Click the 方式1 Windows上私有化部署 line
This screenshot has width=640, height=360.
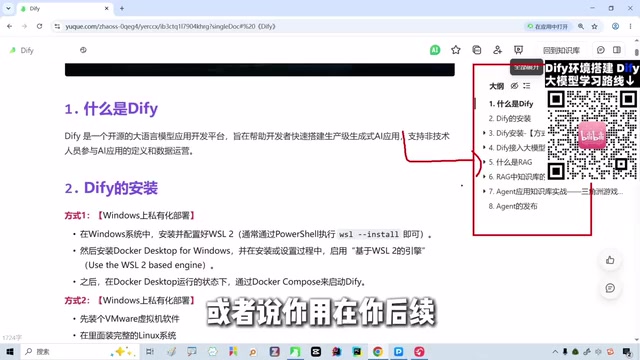130,216
